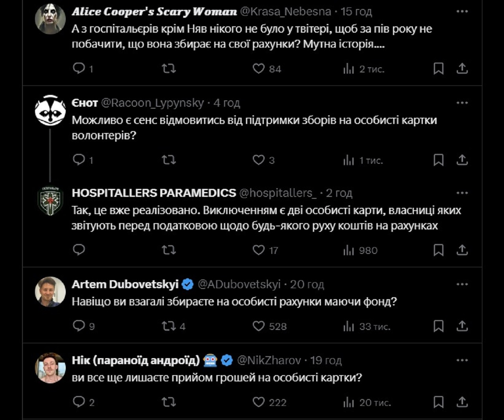Bookmark the Єнот tweet

coord(438,160)
